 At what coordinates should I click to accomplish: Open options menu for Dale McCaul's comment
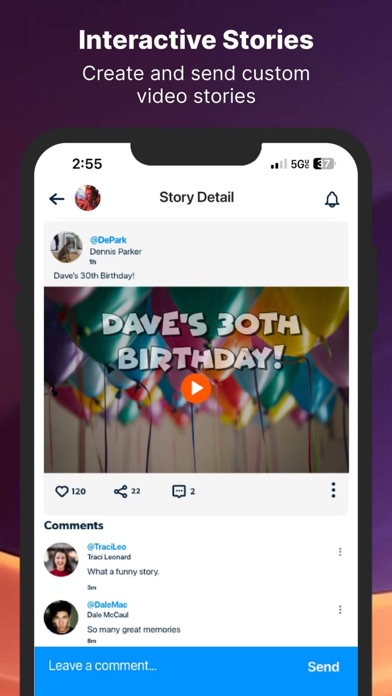point(340,609)
